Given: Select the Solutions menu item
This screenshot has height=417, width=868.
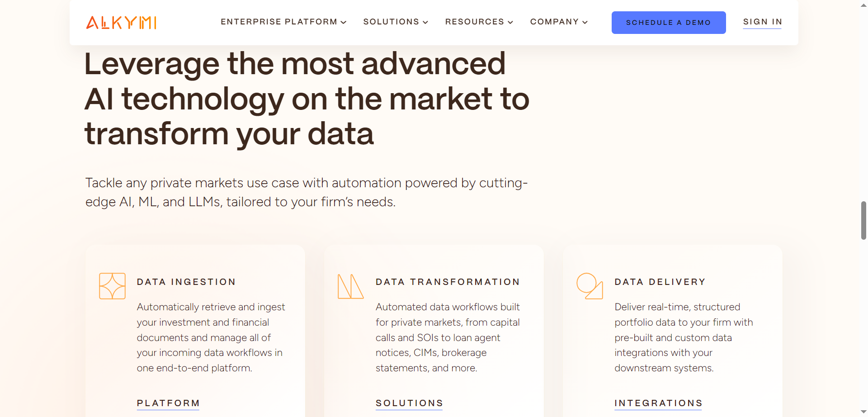Looking at the screenshot, I should click(x=391, y=22).
